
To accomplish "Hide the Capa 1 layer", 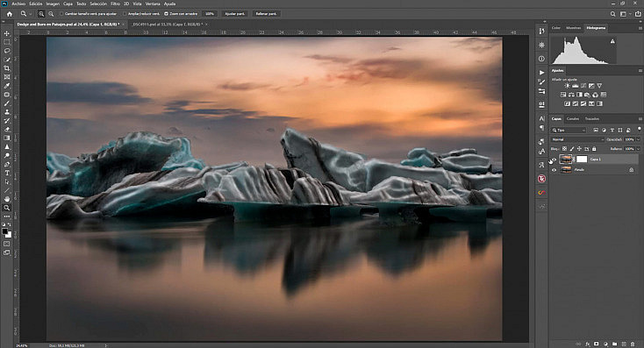I will (x=554, y=160).
